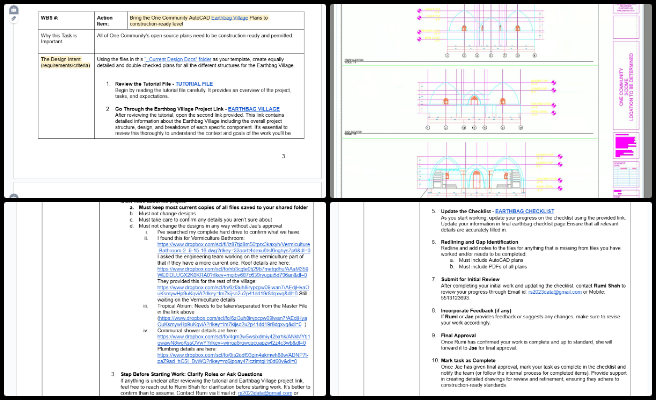
Task: Click the email link under Submit for Initial Review
Action: pos(554,292)
